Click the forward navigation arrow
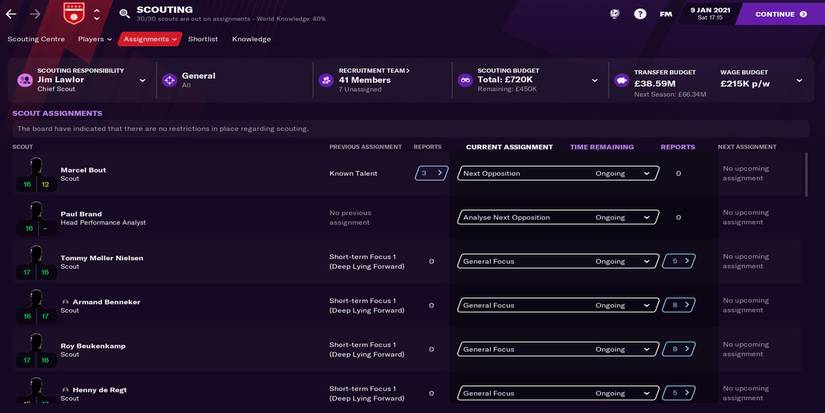 36,14
